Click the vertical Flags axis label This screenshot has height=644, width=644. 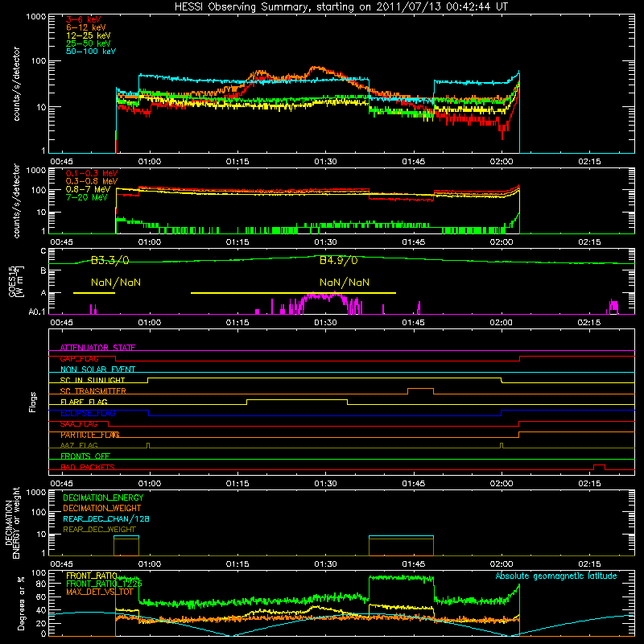(x=32, y=402)
